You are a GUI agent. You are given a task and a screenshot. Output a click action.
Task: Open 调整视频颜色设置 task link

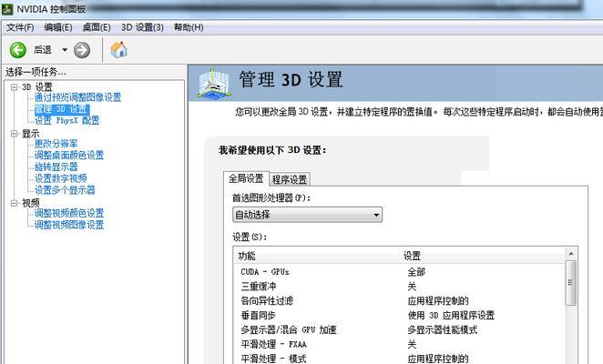(x=69, y=213)
